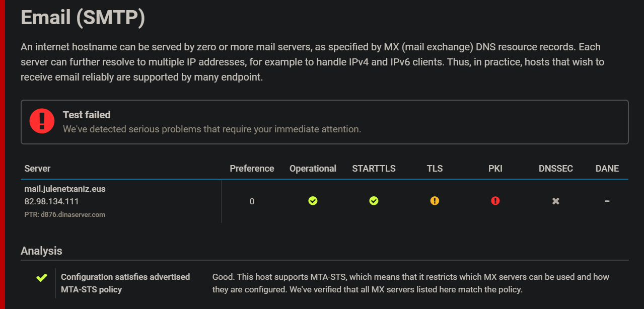Click the Operational column header

coord(313,169)
